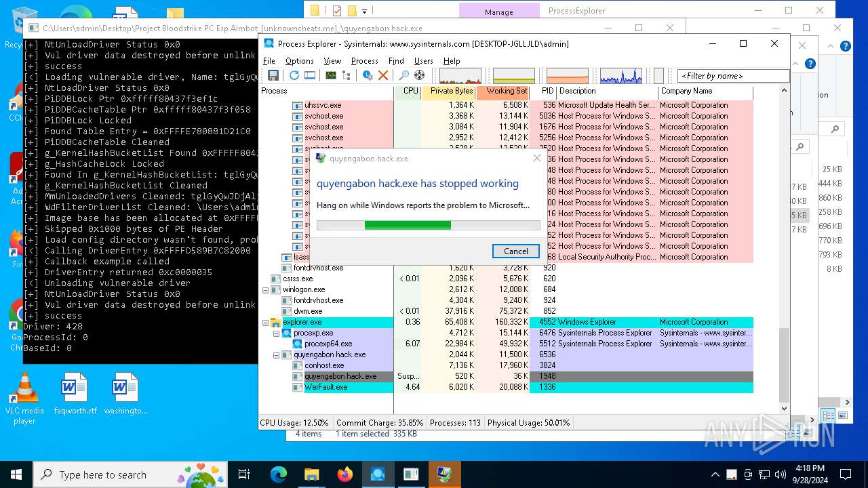Open the Options menu
This screenshot has width=868, height=488.
pos(300,60)
